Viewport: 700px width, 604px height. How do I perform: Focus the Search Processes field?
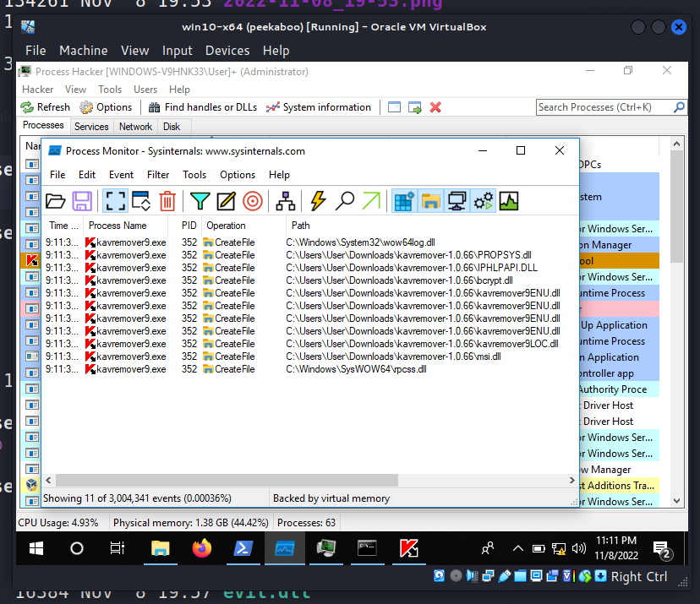click(610, 107)
